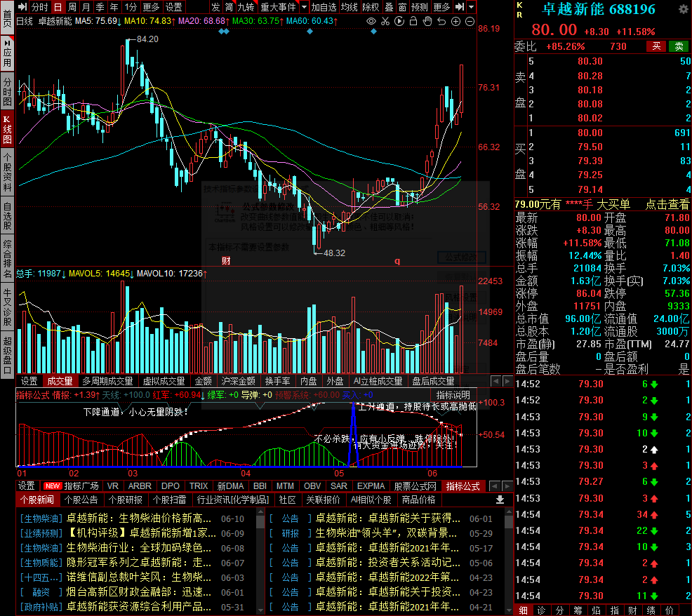This screenshot has height=616, width=692.
Task: Click the undo arrow icon
Action: [x=441, y=21]
